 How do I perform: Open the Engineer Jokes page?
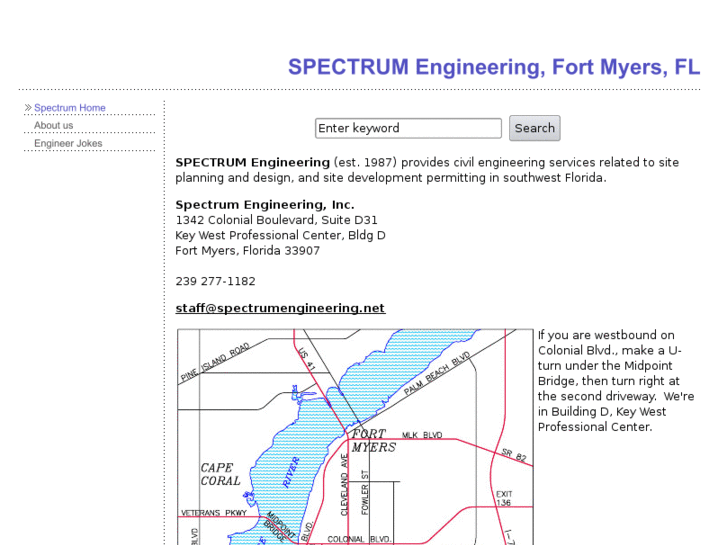(68, 143)
